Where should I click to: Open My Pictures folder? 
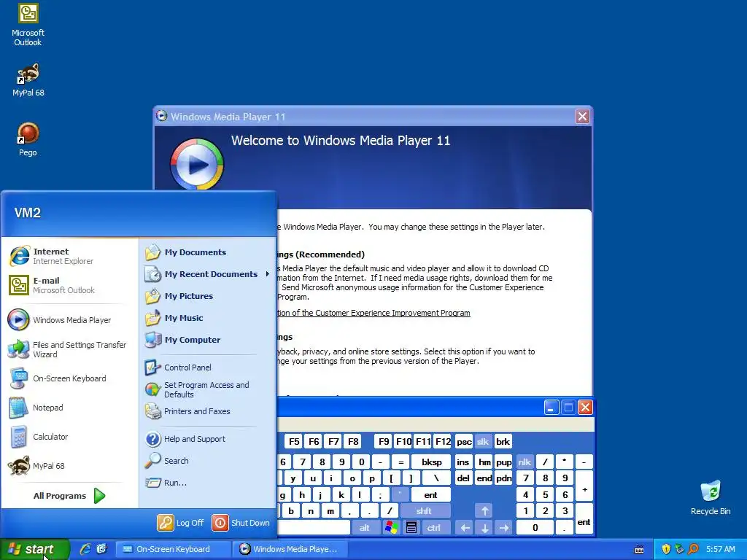point(207,296)
